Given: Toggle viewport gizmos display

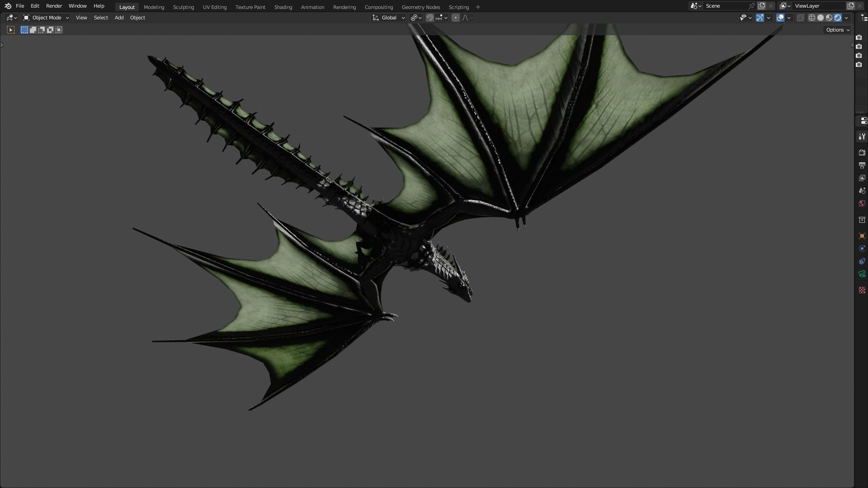Looking at the screenshot, I should tap(760, 18).
